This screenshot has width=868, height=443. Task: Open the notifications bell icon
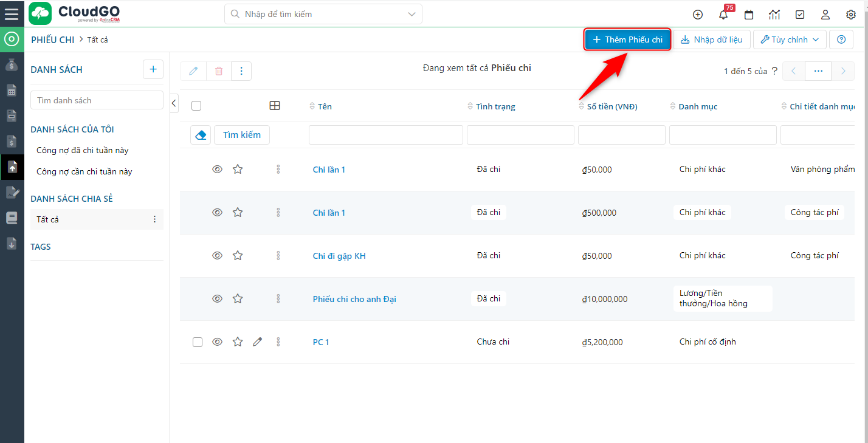click(723, 15)
